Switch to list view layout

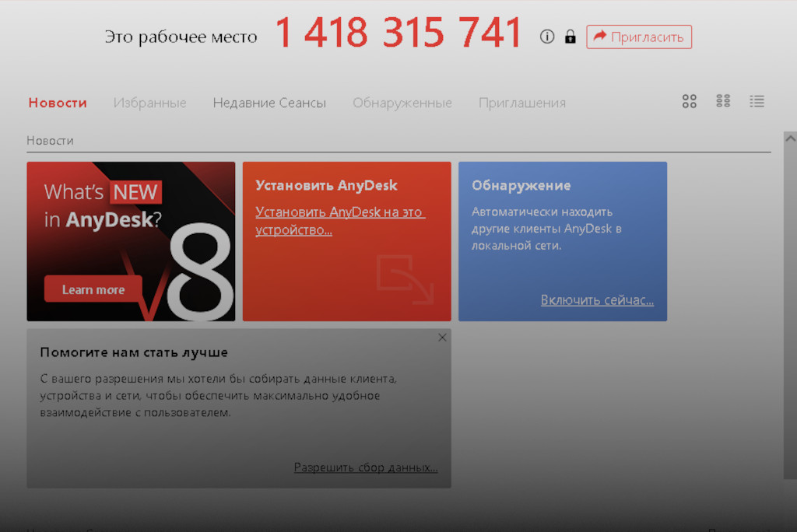click(757, 101)
